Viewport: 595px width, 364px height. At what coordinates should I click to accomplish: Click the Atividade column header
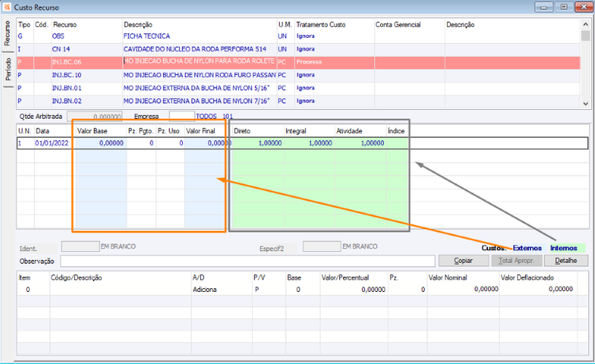click(x=349, y=131)
